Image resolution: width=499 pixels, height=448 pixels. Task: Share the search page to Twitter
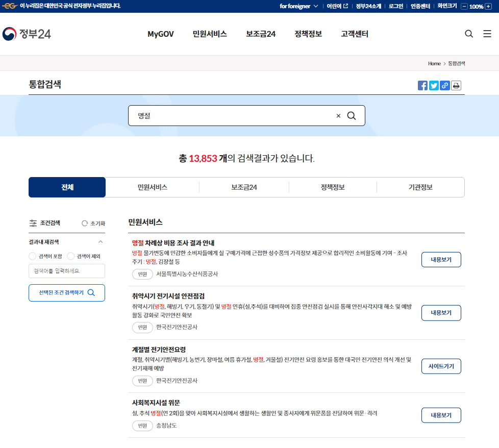coord(434,85)
